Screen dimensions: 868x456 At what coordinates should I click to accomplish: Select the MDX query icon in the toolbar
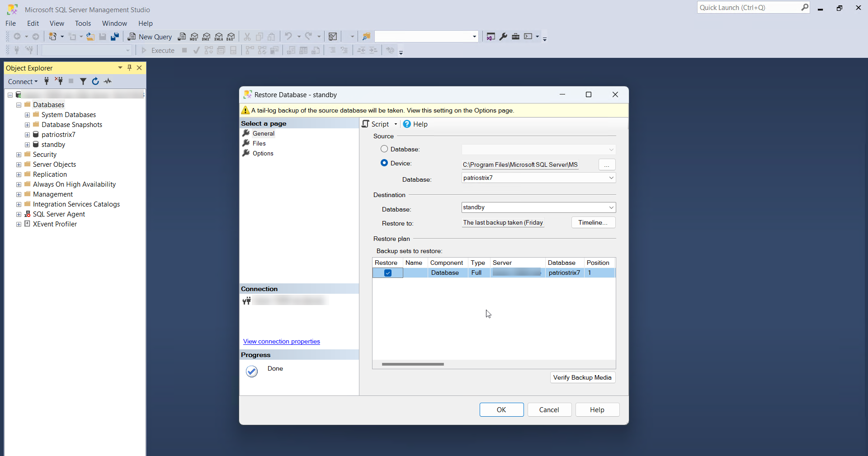[x=194, y=37]
